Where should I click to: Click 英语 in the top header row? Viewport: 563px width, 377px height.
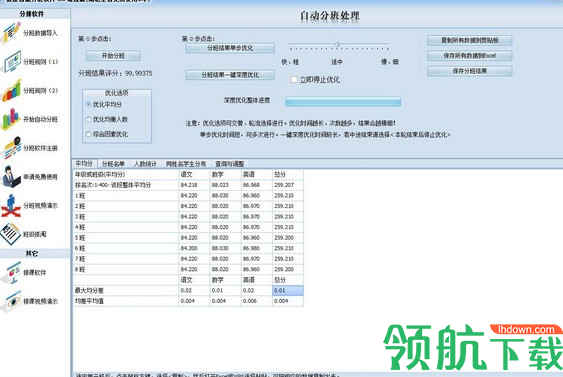248,174
